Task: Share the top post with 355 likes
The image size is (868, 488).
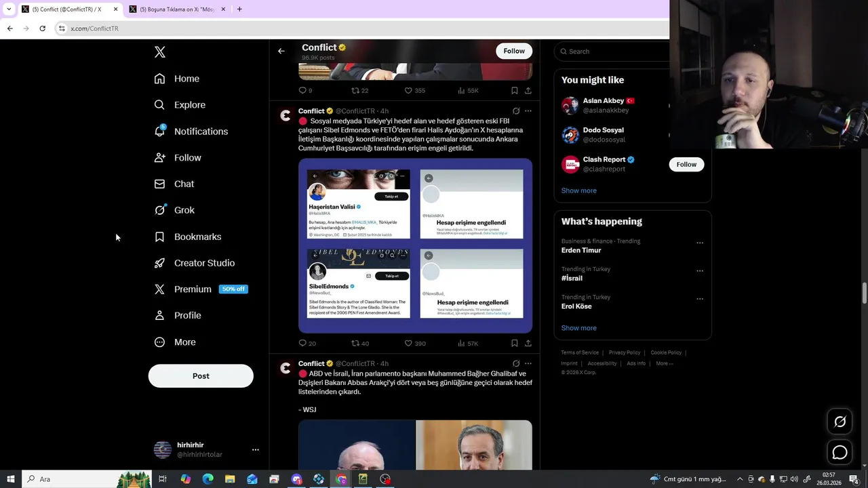Action: [528, 91]
